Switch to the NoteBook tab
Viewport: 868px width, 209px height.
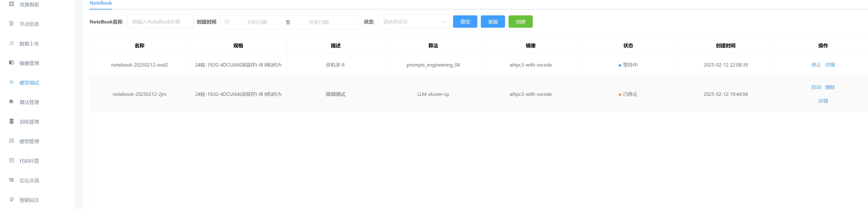[100, 3]
